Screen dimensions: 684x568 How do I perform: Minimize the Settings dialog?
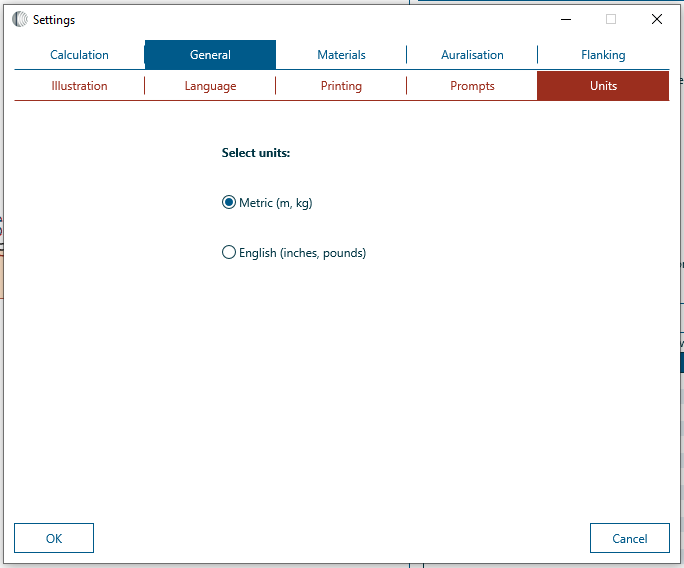click(x=566, y=19)
